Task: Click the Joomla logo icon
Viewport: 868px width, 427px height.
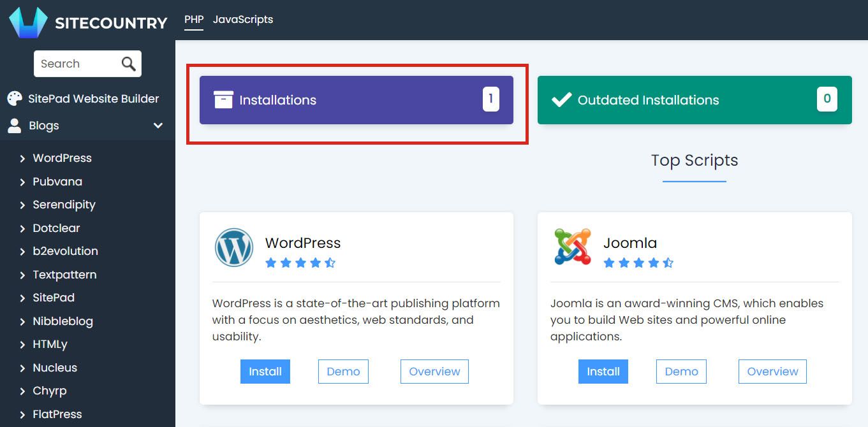Action: [x=573, y=247]
